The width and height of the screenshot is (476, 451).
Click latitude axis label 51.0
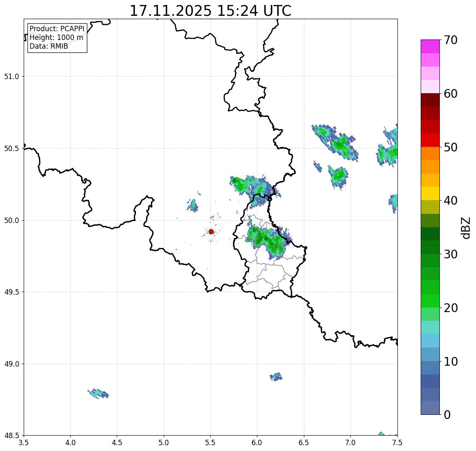(x=12, y=77)
